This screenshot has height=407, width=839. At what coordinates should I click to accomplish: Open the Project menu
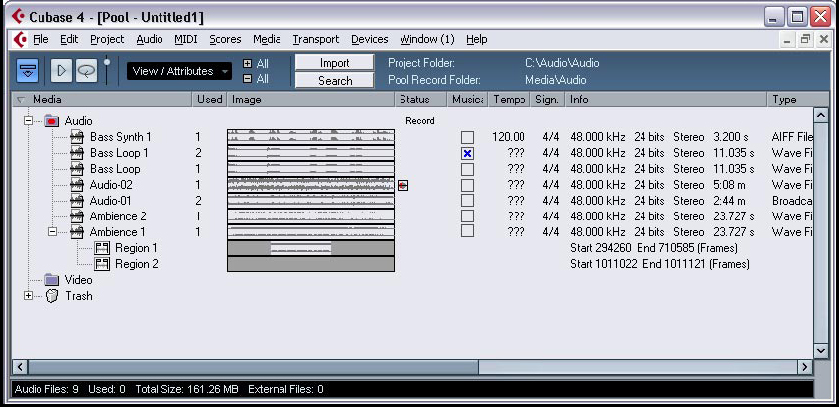coord(107,40)
